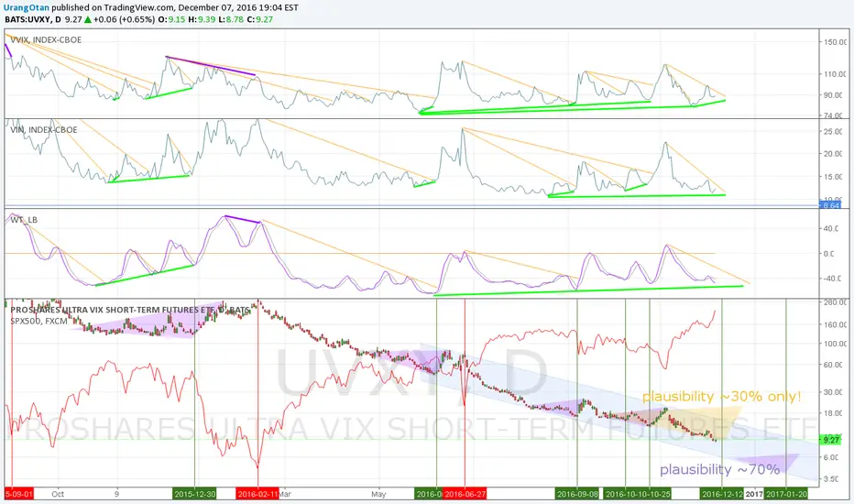
Task: Click the PROSHARES ULTRA VIX SHORT-TERM FUTURES ETF title
Action: click(130, 310)
